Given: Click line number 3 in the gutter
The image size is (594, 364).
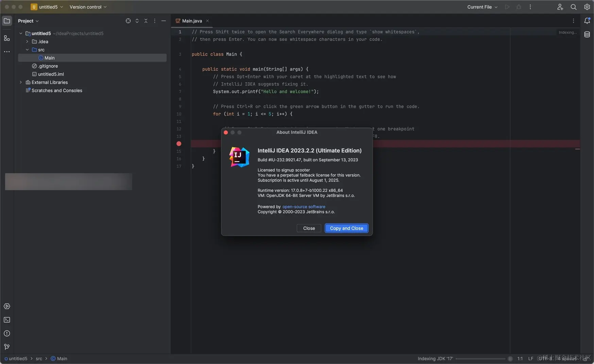Looking at the screenshot, I should (180, 54).
